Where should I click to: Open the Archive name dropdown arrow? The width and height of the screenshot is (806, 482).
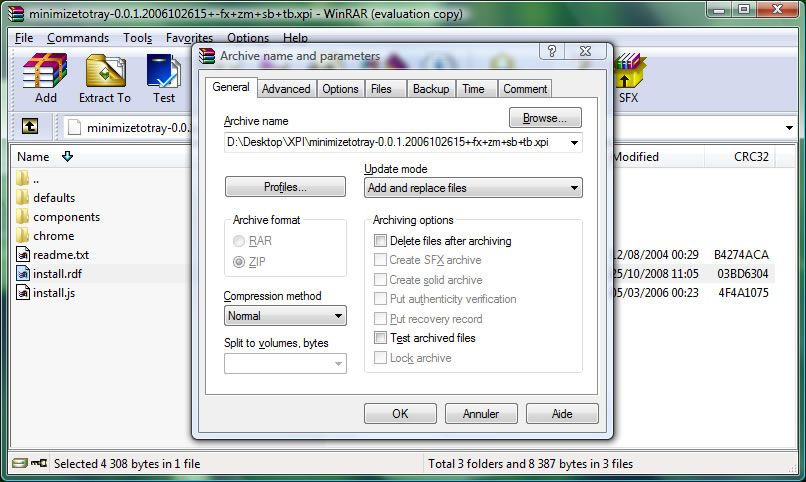click(x=574, y=142)
